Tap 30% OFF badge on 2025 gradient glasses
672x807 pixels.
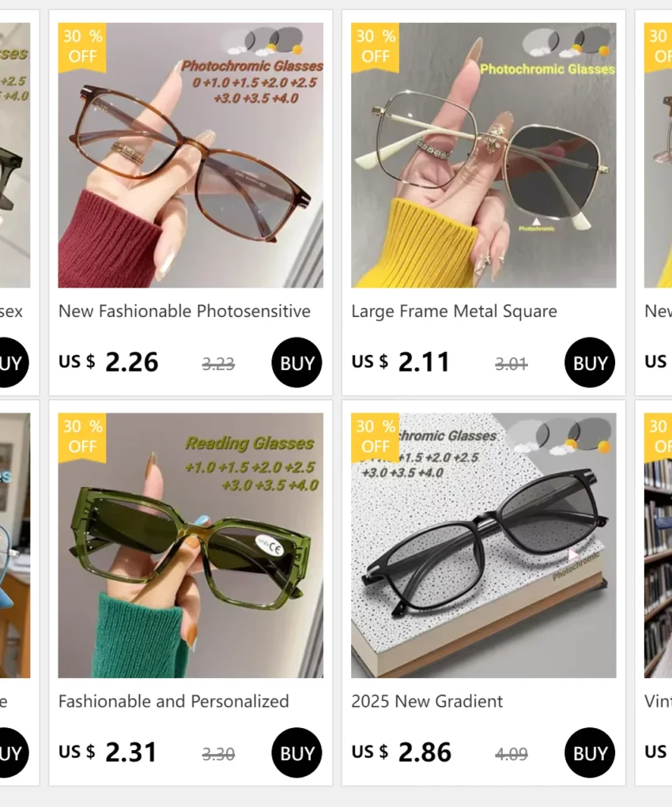click(376, 436)
